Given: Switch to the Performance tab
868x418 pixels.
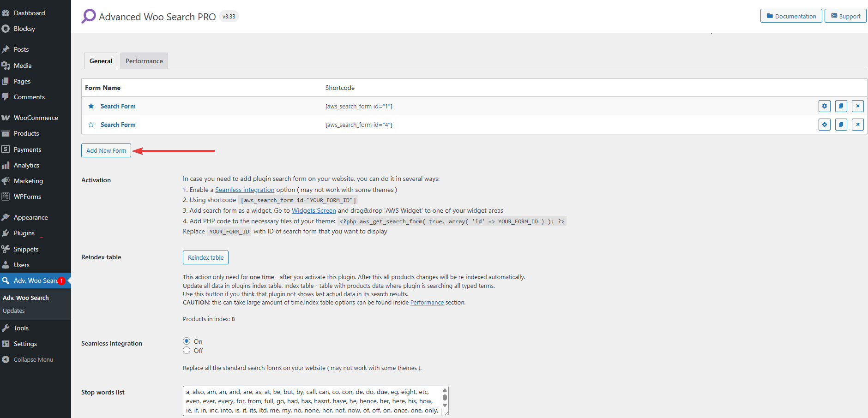Looking at the screenshot, I should tap(144, 61).
